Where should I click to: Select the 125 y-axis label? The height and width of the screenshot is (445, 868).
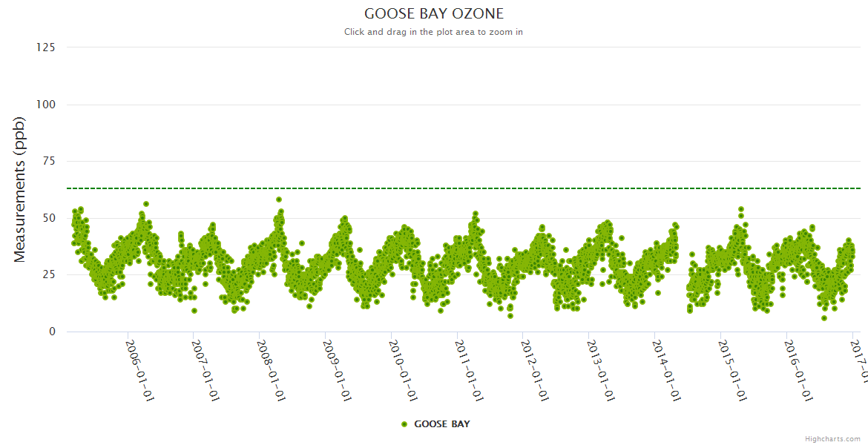click(45, 47)
